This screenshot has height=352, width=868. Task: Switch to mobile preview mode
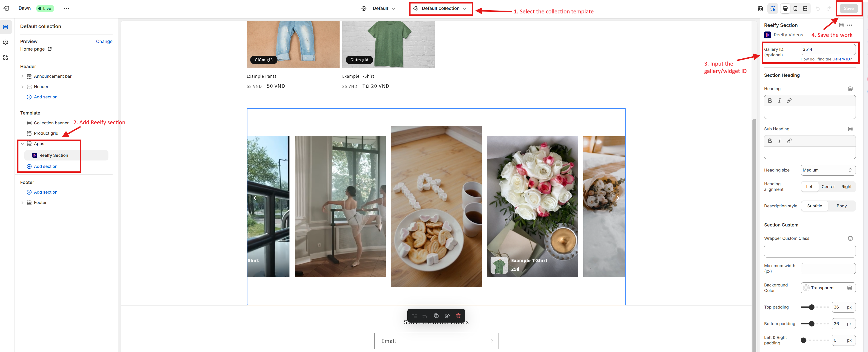click(x=795, y=9)
